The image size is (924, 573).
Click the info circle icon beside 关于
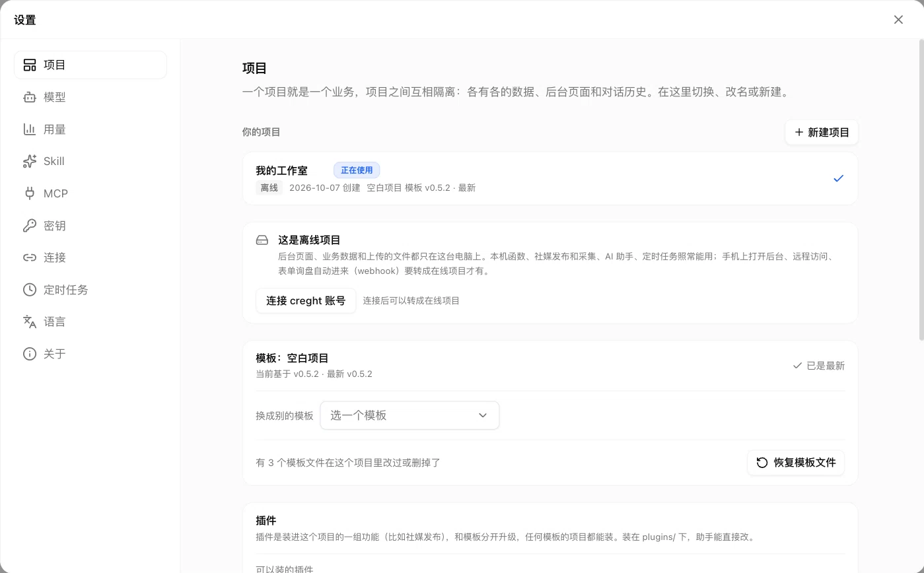coord(30,354)
